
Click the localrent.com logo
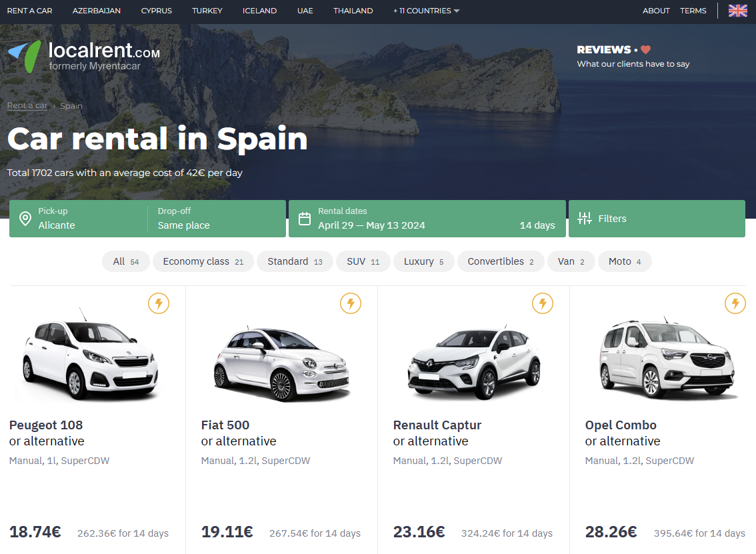point(83,56)
